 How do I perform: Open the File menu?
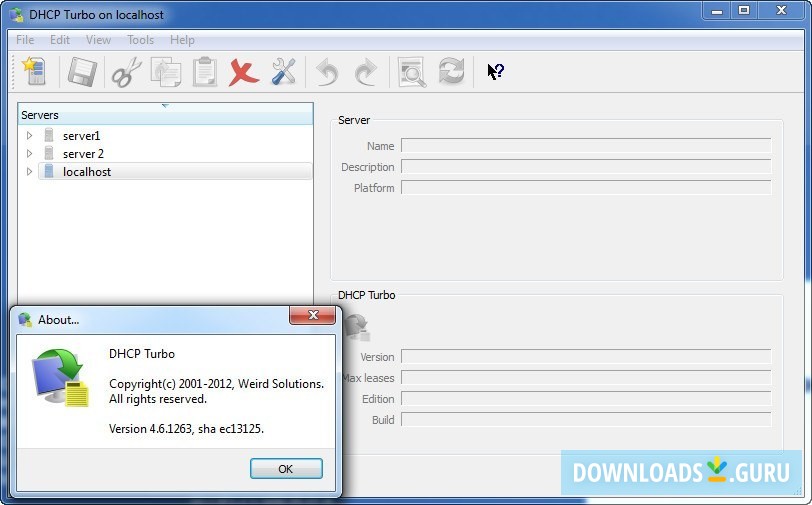tap(25, 40)
